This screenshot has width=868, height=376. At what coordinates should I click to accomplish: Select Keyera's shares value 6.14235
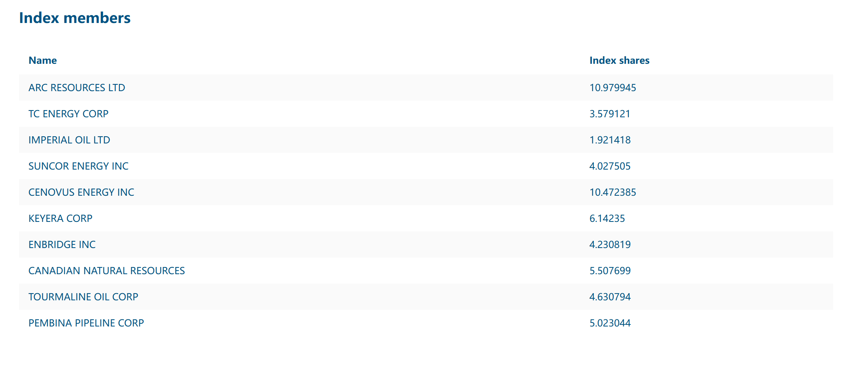point(607,218)
